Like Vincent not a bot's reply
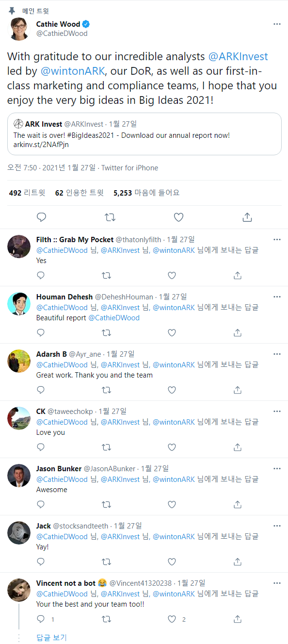The width and height of the screenshot is (288, 644). pos(172,619)
